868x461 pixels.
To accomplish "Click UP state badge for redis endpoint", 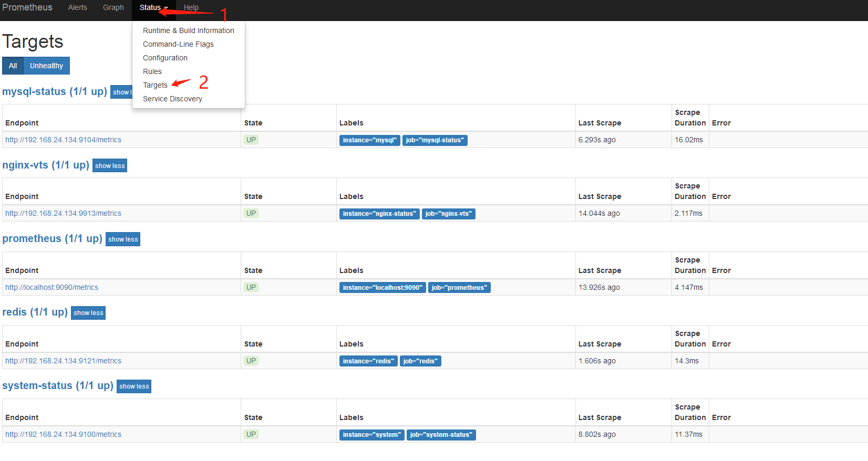I will (251, 361).
